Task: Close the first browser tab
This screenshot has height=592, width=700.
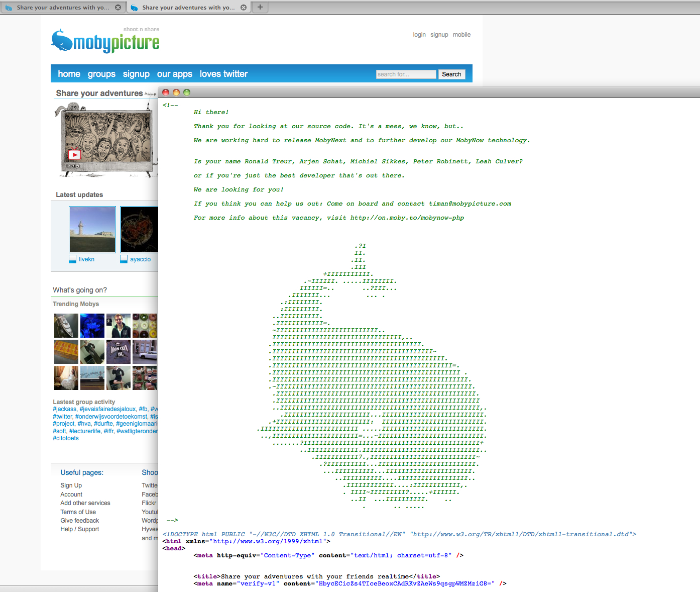Action: click(118, 8)
